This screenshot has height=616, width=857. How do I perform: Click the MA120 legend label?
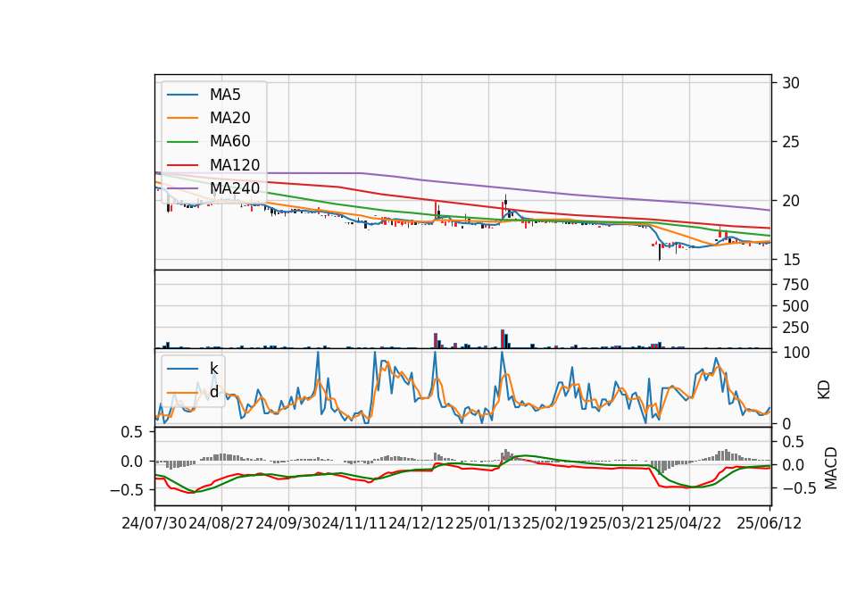(235, 165)
